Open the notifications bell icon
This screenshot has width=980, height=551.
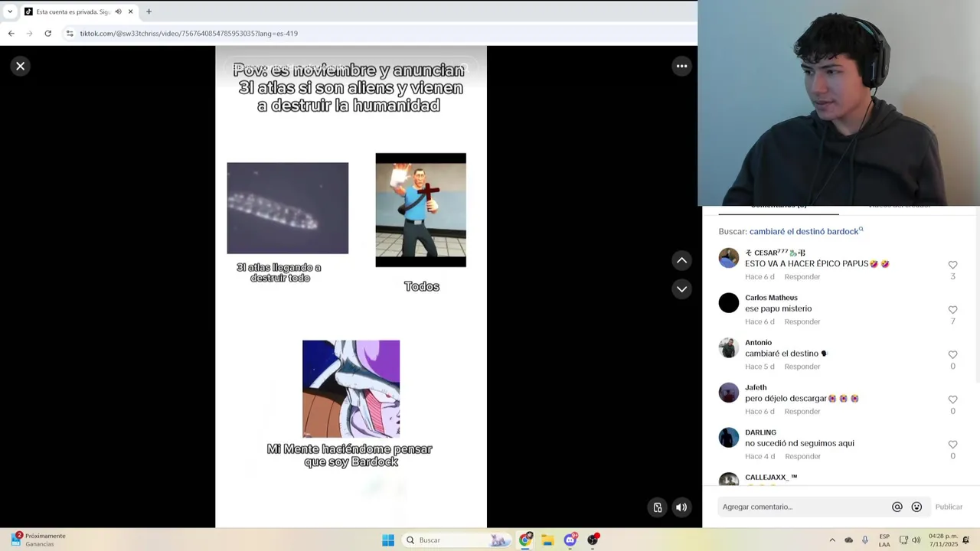(x=966, y=540)
